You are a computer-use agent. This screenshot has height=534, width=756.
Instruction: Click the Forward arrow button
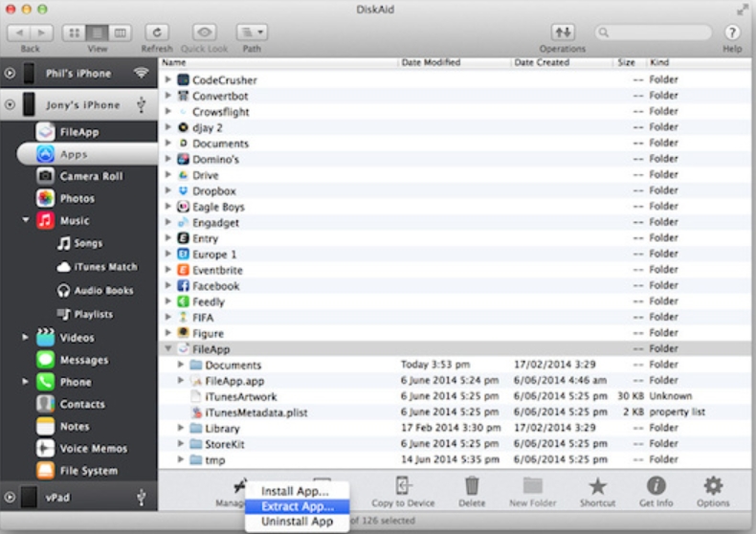pos(42,33)
